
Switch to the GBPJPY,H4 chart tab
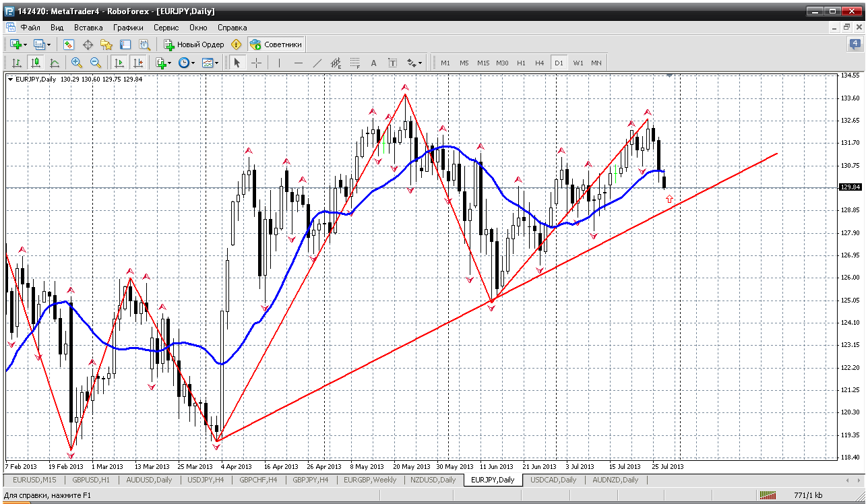(311, 480)
